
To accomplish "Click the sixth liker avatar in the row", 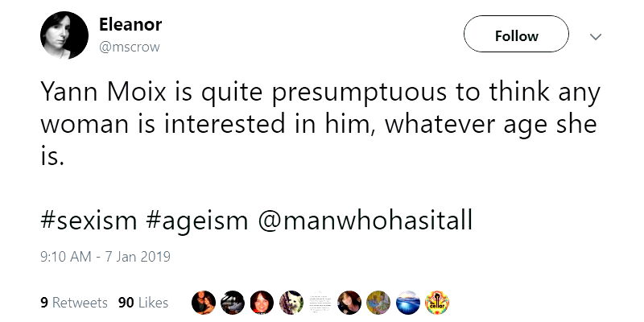I will tap(349, 303).
